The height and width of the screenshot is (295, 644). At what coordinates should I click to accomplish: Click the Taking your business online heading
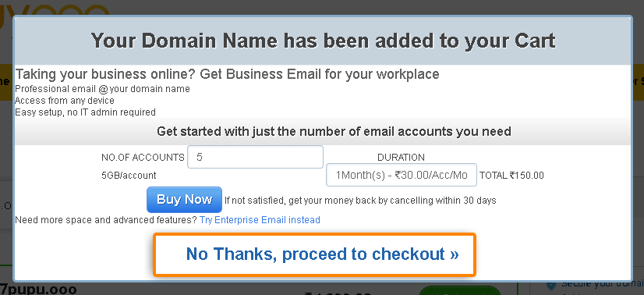(x=227, y=74)
